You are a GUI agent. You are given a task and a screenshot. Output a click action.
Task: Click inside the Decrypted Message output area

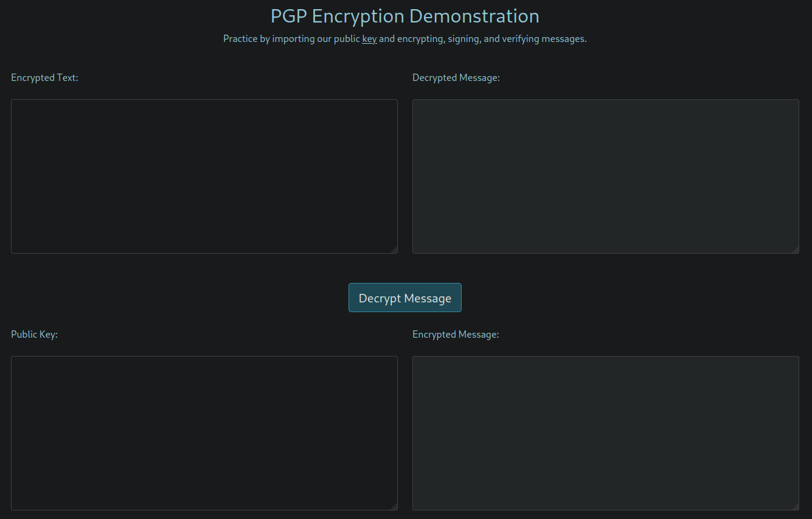605,176
